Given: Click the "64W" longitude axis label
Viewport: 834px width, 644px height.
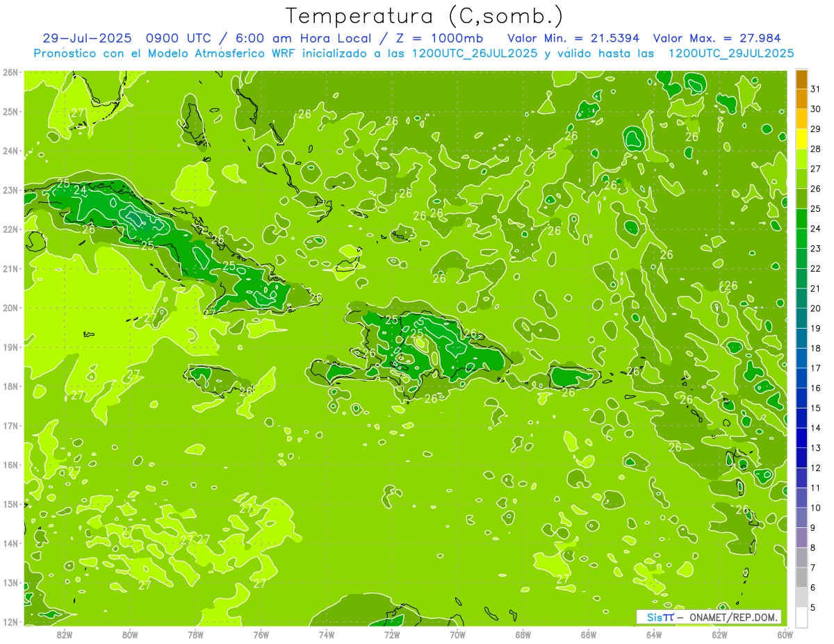Looking at the screenshot, I should 654,634.
